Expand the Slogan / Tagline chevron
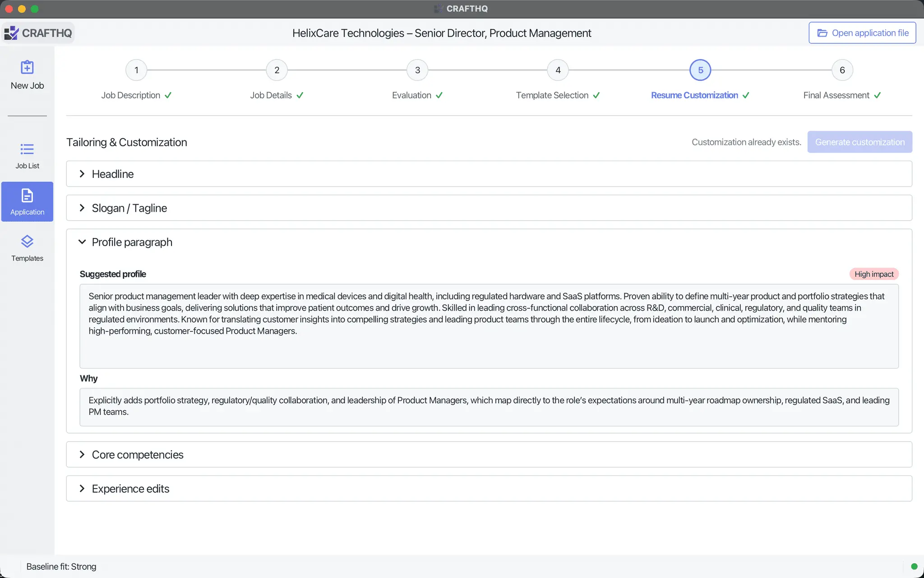This screenshot has width=924, height=578. coord(82,208)
